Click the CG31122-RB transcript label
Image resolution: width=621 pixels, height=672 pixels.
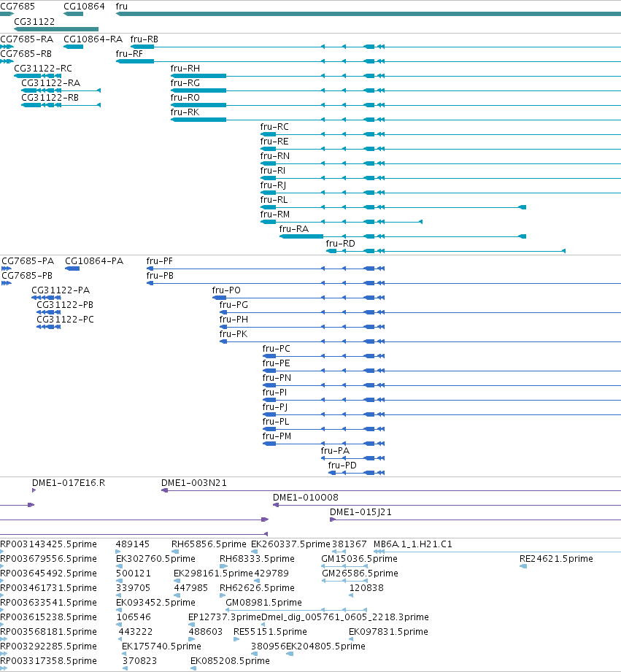click(50, 97)
